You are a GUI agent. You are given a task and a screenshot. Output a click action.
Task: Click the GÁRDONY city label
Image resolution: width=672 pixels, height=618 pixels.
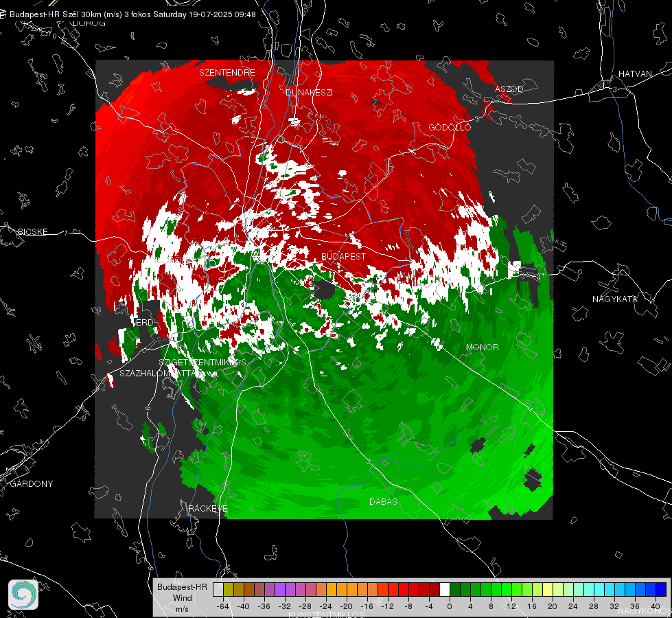[x=32, y=484]
